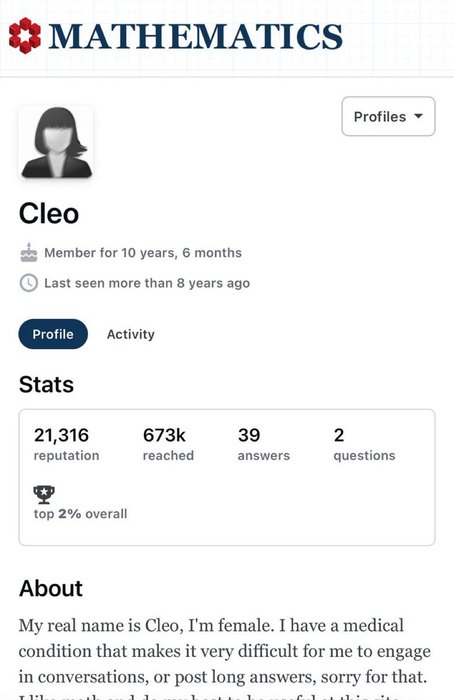The width and height of the screenshot is (454, 700).
Task: Open the top 2% overall ranking
Action: [80, 513]
